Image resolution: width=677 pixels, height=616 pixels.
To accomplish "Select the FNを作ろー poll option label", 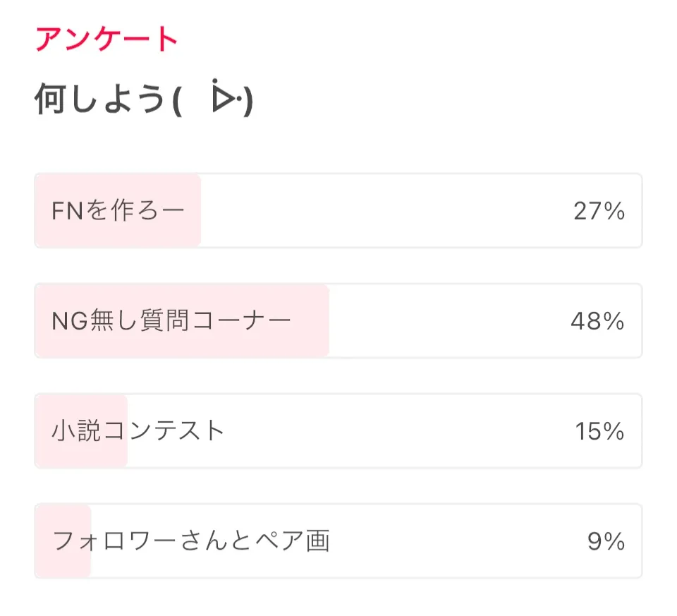I will (118, 211).
